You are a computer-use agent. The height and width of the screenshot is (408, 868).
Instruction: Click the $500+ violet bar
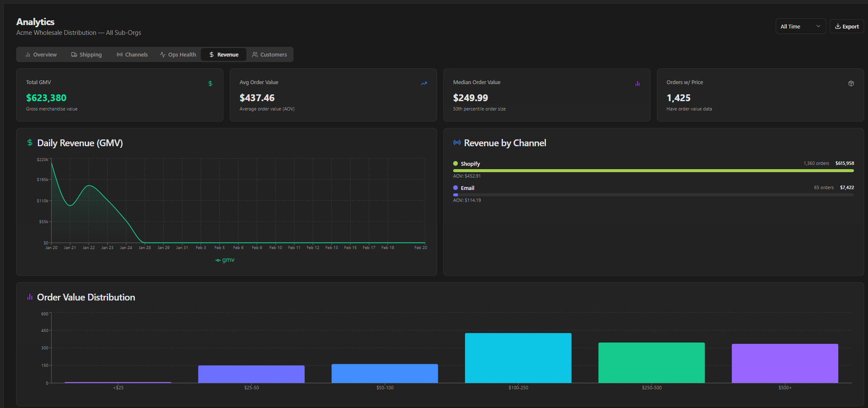tap(785, 363)
